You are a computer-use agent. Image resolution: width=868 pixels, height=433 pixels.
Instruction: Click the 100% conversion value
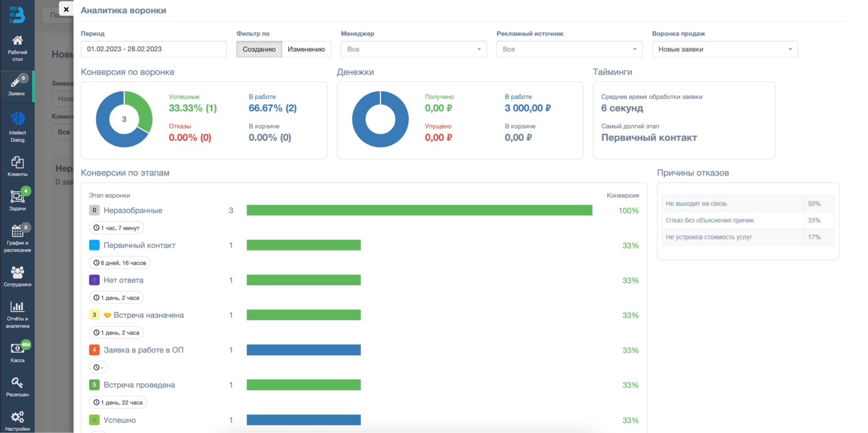click(x=628, y=211)
